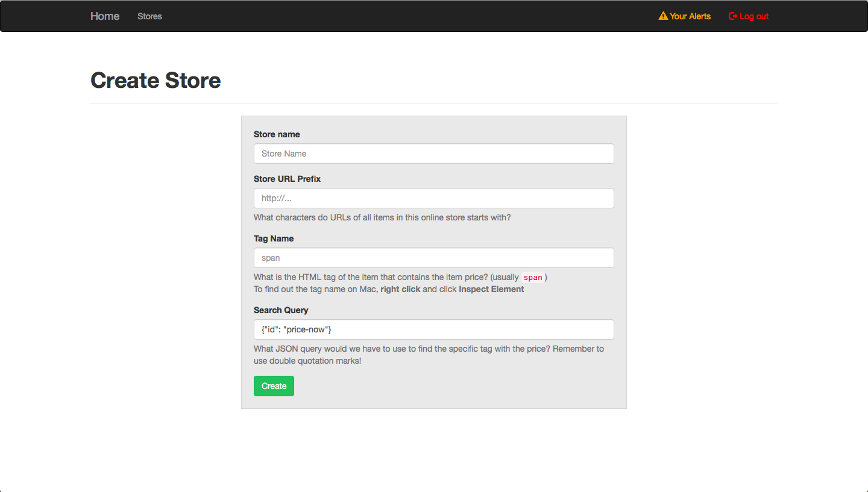
Task: Click the log out arrow icon
Action: pos(732,16)
